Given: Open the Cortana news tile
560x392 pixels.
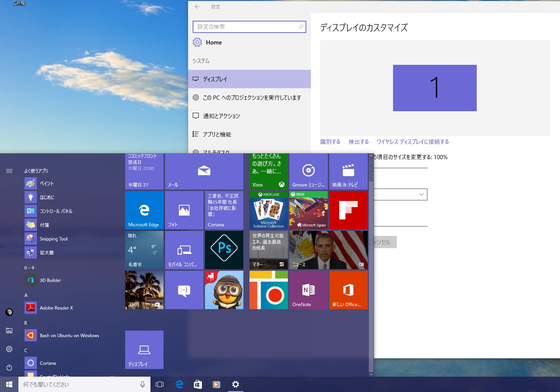Looking at the screenshot, I should click(224, 210).
